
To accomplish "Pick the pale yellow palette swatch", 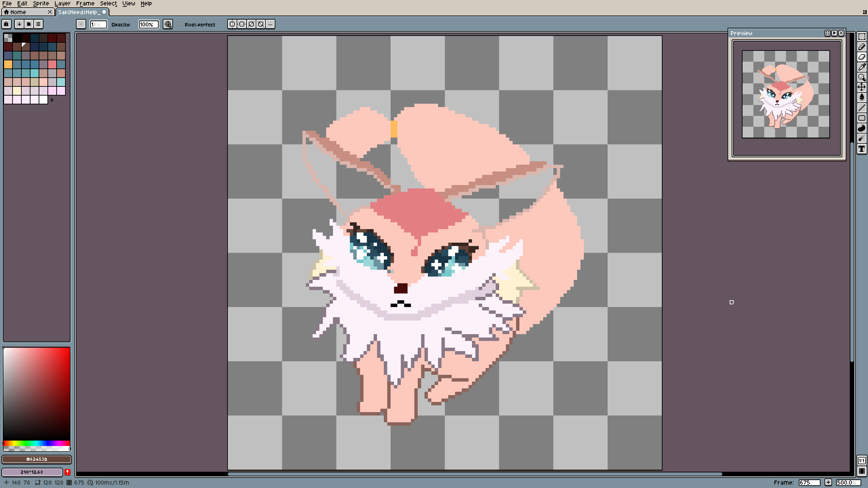I will click(17, 90).
